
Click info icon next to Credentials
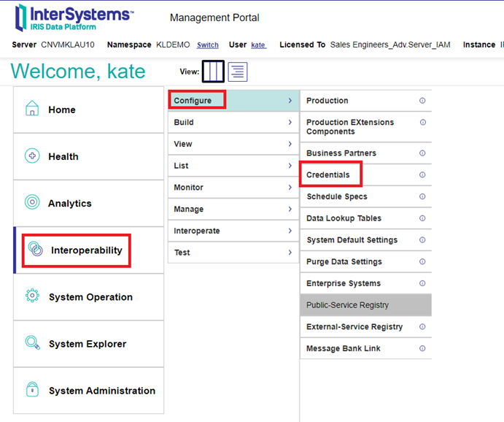(422, 175)
